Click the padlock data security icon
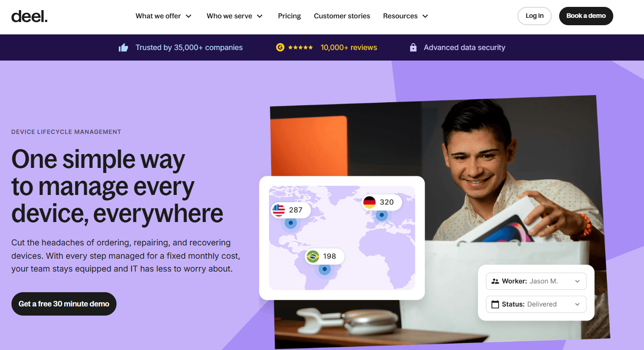644x350 pixels. pyautogui.click(x=413, y=47)
